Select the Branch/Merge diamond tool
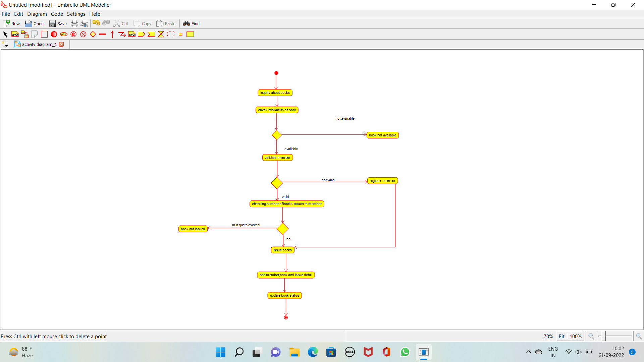 pos(93,34)
